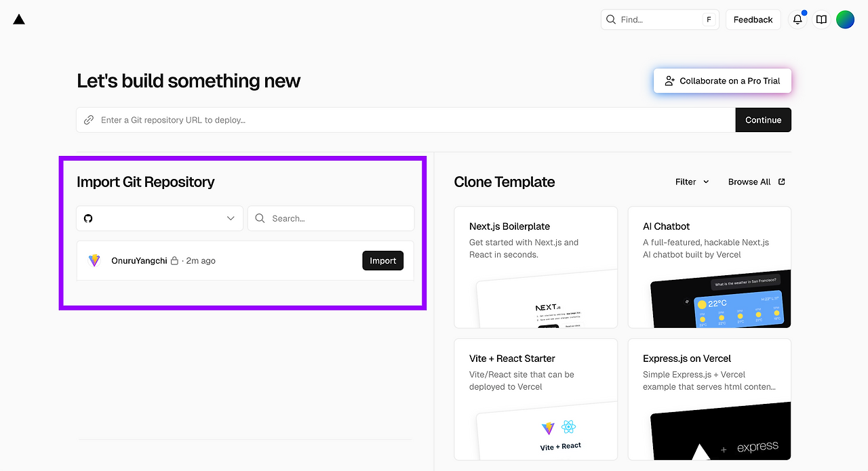Open the documentation book icon
Screen dimensions: 868x471
tap(821, 20)
